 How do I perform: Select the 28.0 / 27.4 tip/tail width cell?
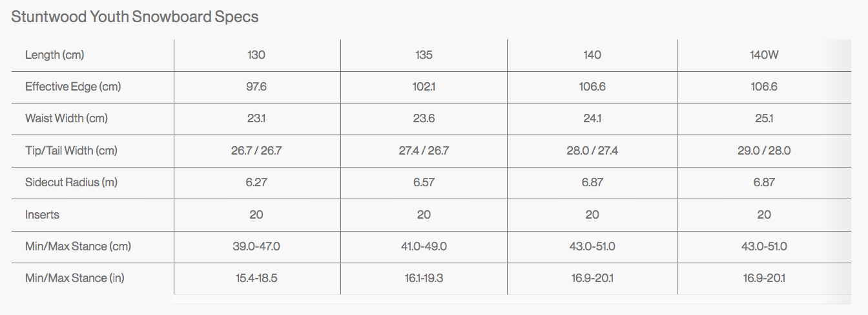tap(592, 151)
